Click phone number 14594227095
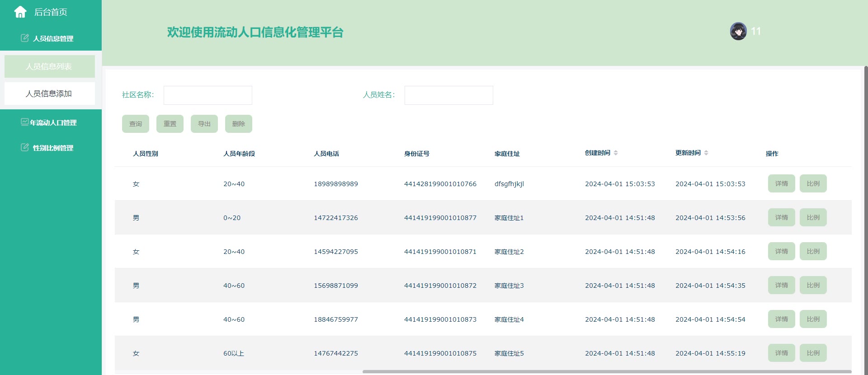Screen dimensions: 868x375 tap(336, 252)
